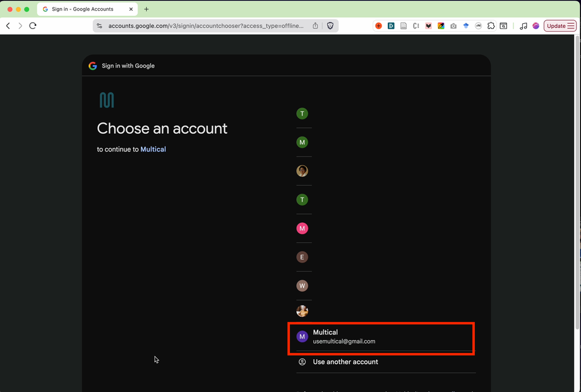
Task: Click the Update browser button
Action: click(560, 25)
